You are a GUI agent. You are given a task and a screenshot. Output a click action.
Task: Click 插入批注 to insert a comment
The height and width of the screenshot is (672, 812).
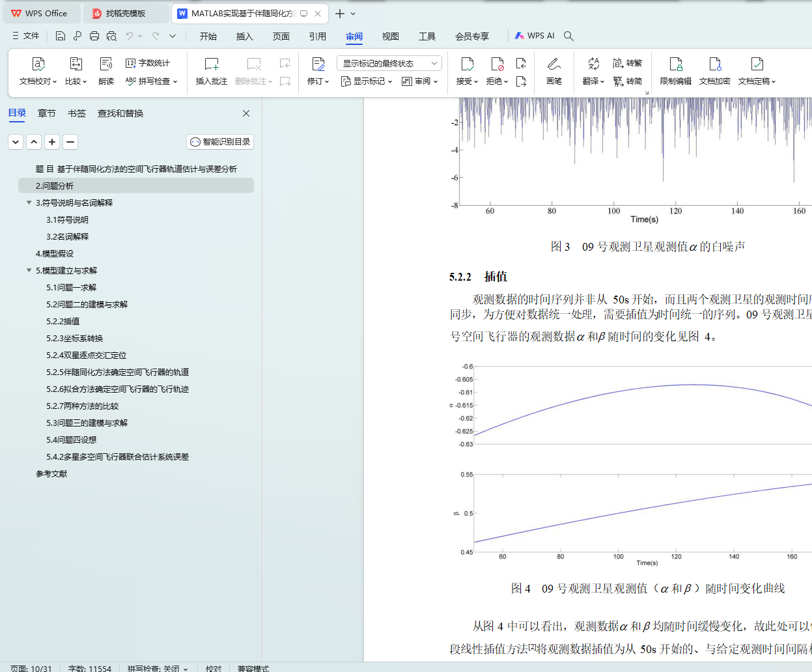tap(212, 72)
